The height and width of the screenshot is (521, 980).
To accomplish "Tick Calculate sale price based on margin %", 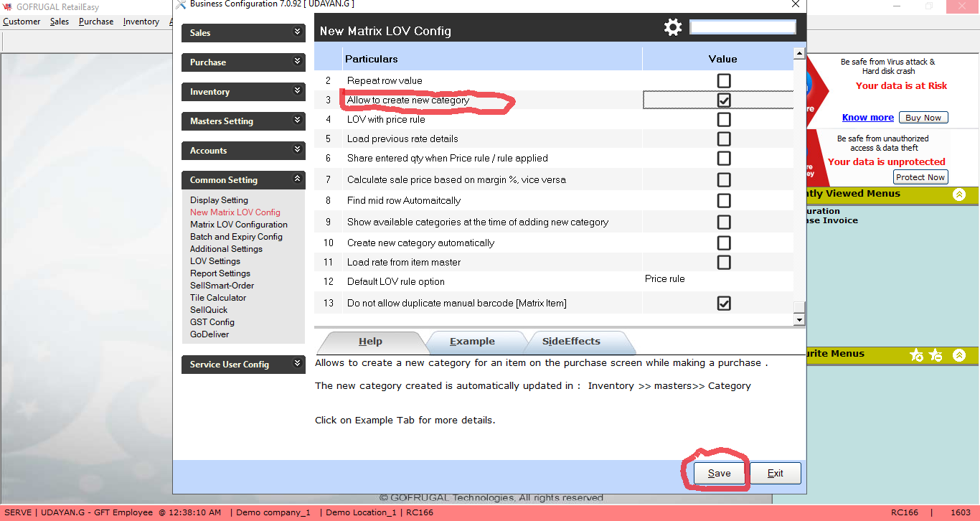I will (724, 179).
